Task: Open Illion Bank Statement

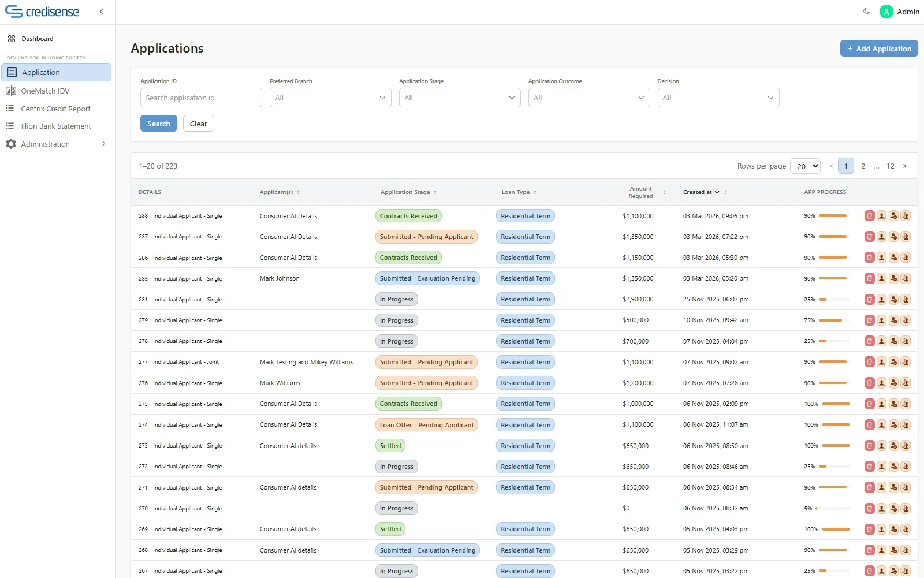Action: (x=56, y=126)
